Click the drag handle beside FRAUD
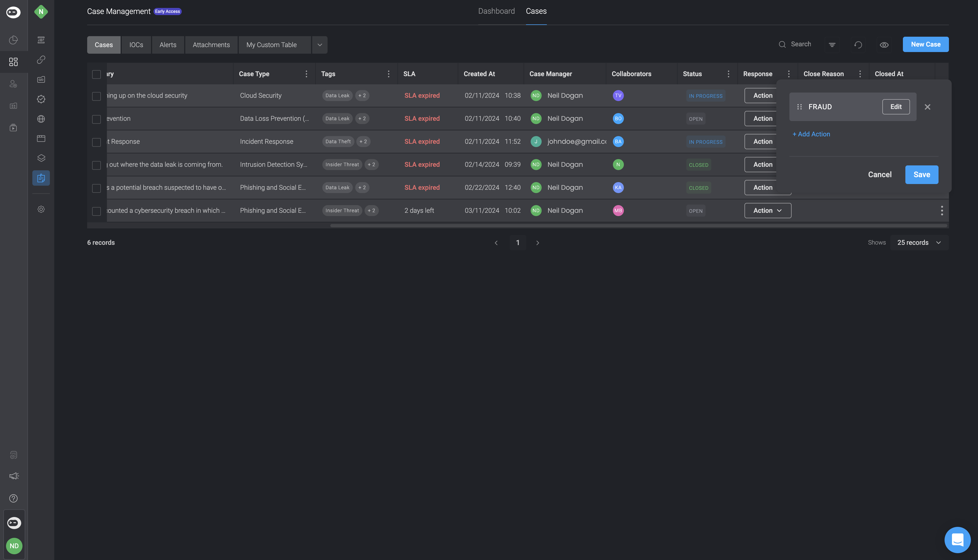978x560 pixels. coord(799,107)
